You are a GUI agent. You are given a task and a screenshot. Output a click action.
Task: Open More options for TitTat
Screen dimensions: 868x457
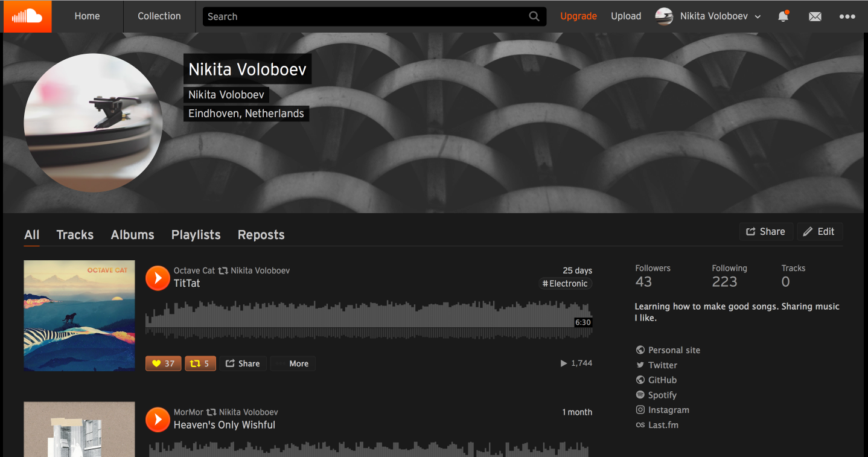pyautogui.click(x=293, y=363)
